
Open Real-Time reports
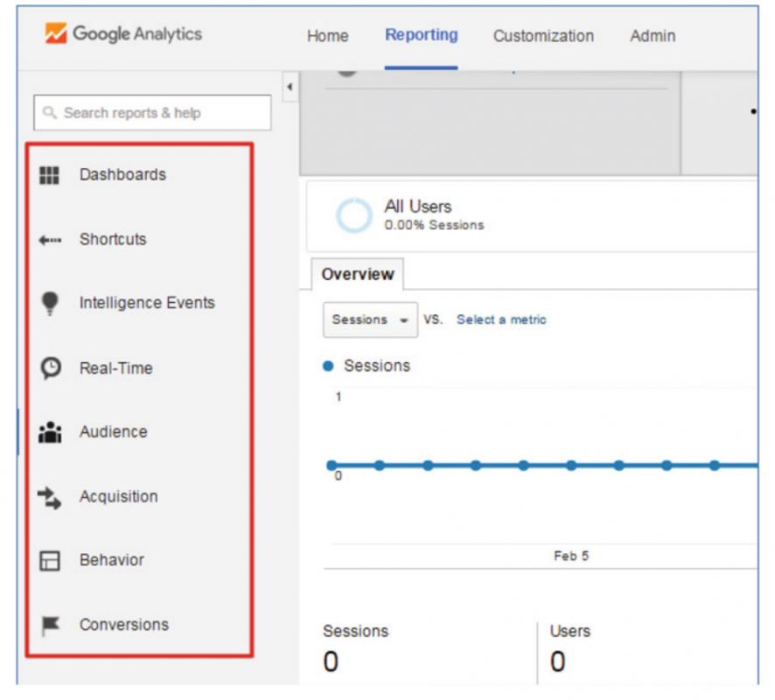click(x=116, y=368)
